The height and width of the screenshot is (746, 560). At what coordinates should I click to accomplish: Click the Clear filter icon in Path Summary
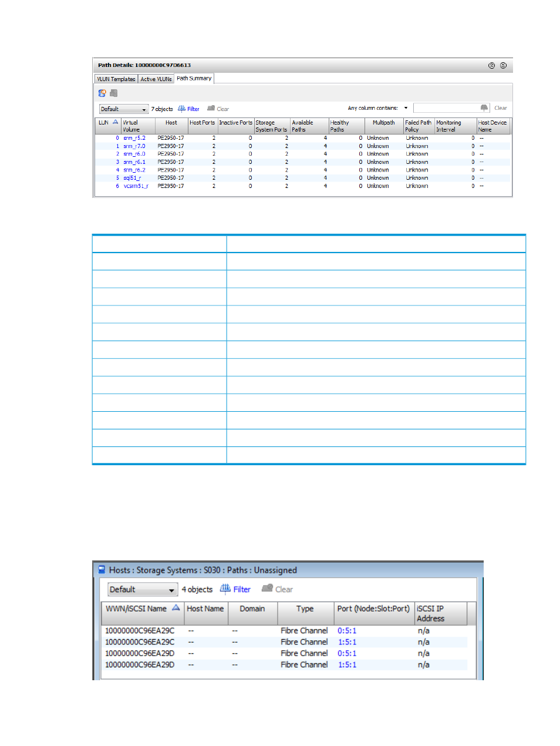pos(211,109)
